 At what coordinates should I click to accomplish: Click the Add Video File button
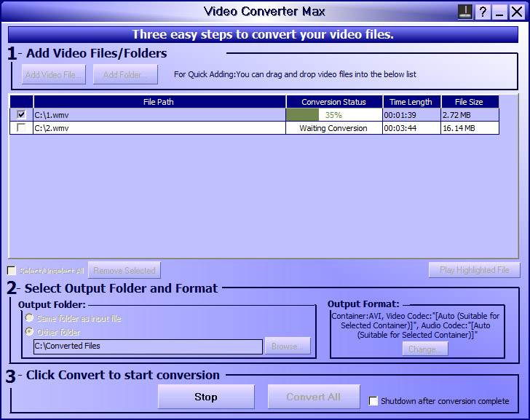[x=53, y=74]
